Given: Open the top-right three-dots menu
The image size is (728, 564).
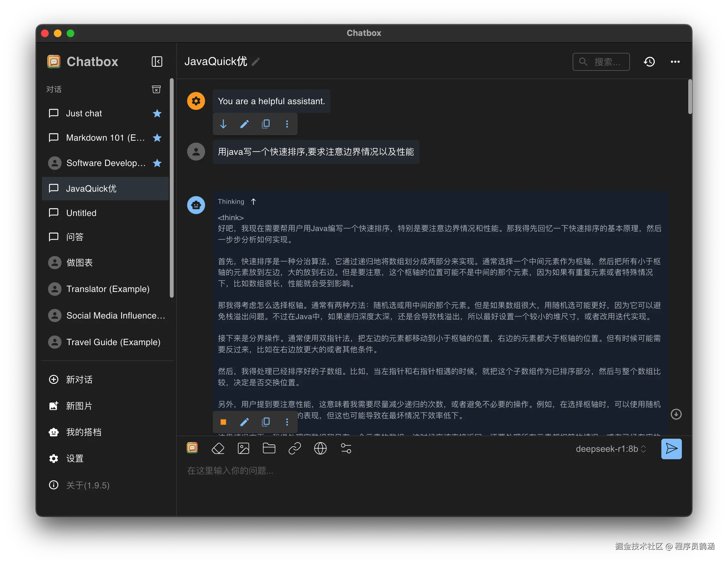Looking at the screenshot, I should (x=675, y=62).
